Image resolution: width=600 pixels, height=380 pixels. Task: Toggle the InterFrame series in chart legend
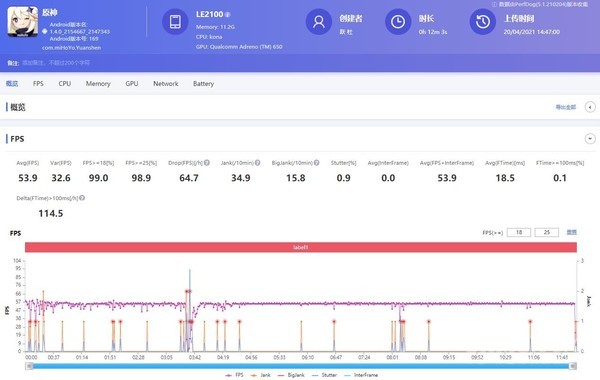point(361,375)
